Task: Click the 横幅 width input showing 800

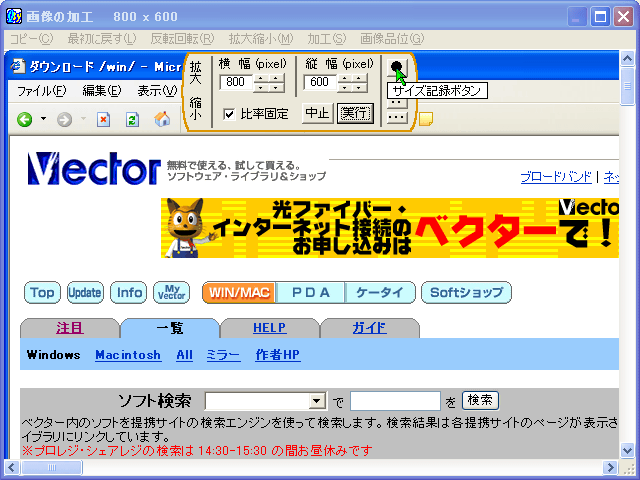Action: click(236, 82)
